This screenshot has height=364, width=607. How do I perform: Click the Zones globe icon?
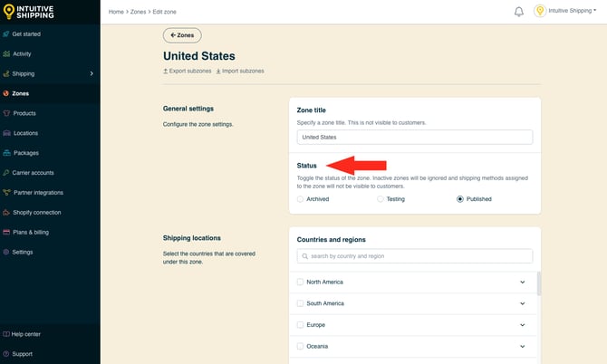click(x=5, y=93)
